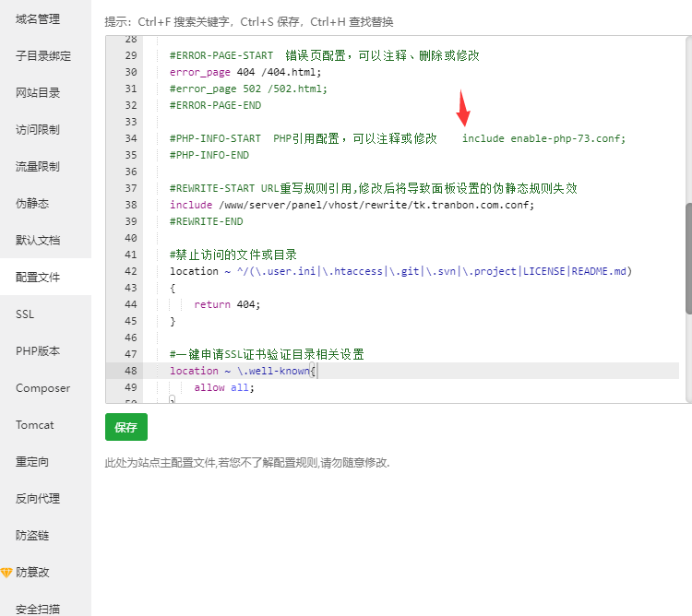This screenshot has height=616, width=692.
Task: Click line number 34 in the gutter
Action: click(x=131, y=138)
